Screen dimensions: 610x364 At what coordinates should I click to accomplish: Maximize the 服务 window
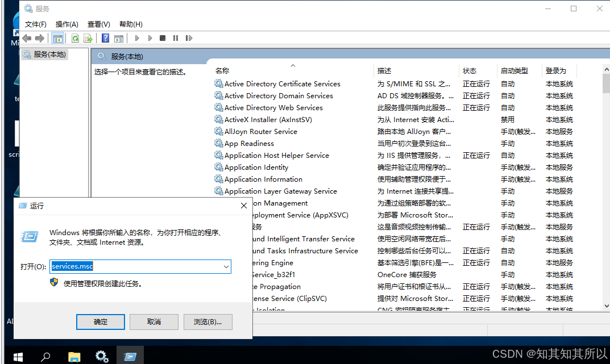pyautogui.click(x=574, y=9)
